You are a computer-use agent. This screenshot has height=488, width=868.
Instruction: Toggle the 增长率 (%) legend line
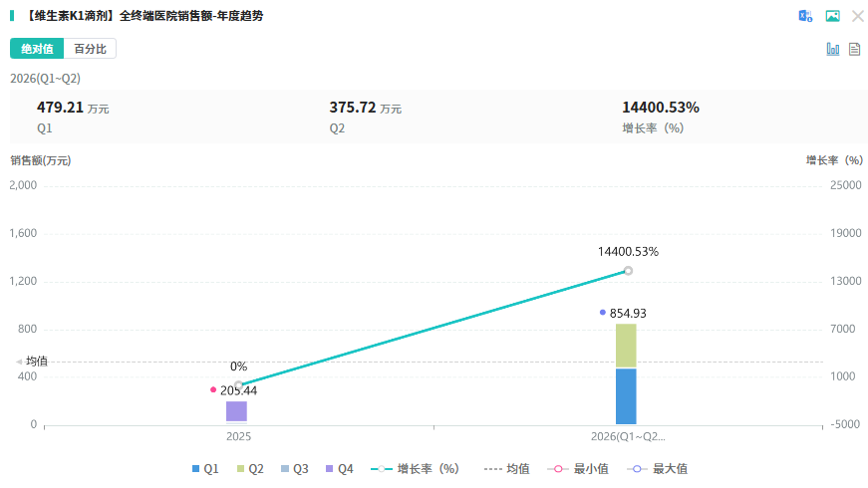[x=415, y=469]
